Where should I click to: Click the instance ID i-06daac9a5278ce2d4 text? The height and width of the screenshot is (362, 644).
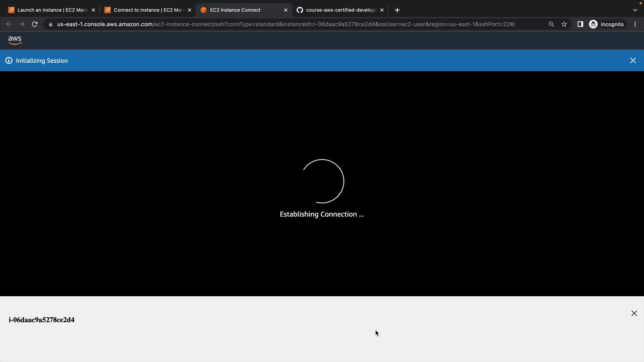(42, 320)
